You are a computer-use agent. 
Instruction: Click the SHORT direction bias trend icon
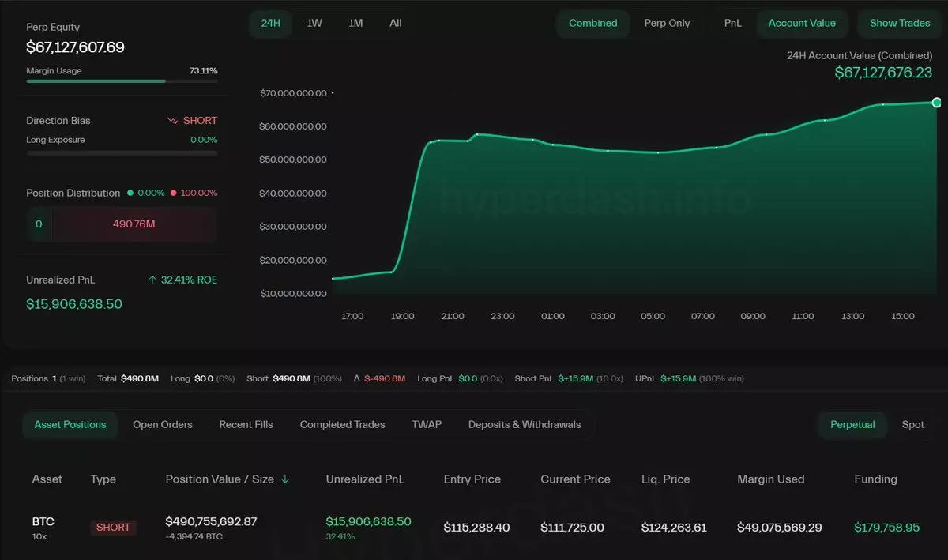(172, 121)
